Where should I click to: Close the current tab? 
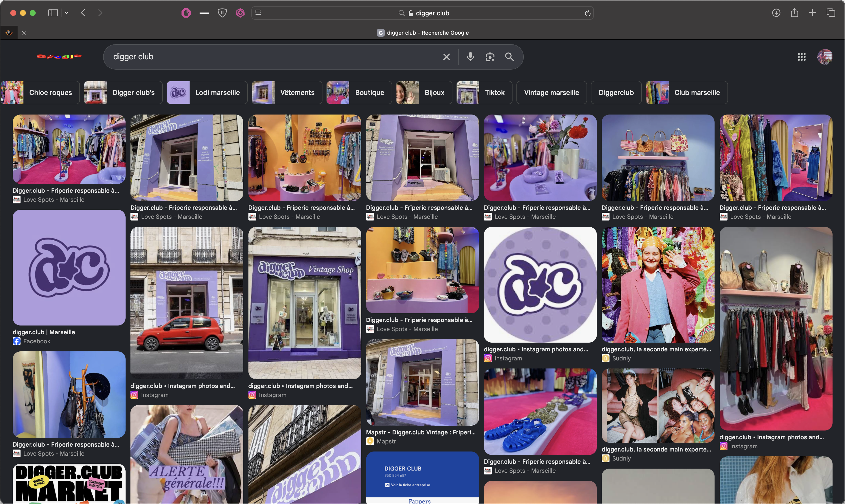24,33
